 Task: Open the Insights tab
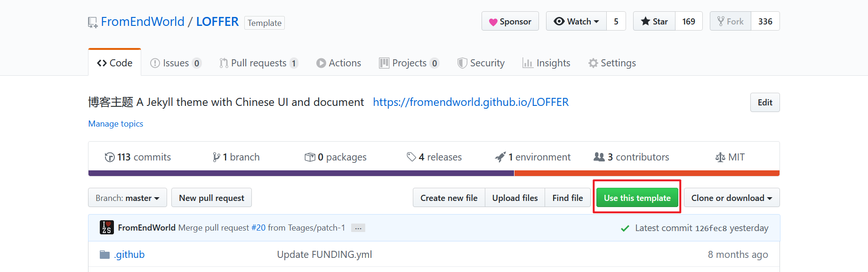click(x=547, y=63)
